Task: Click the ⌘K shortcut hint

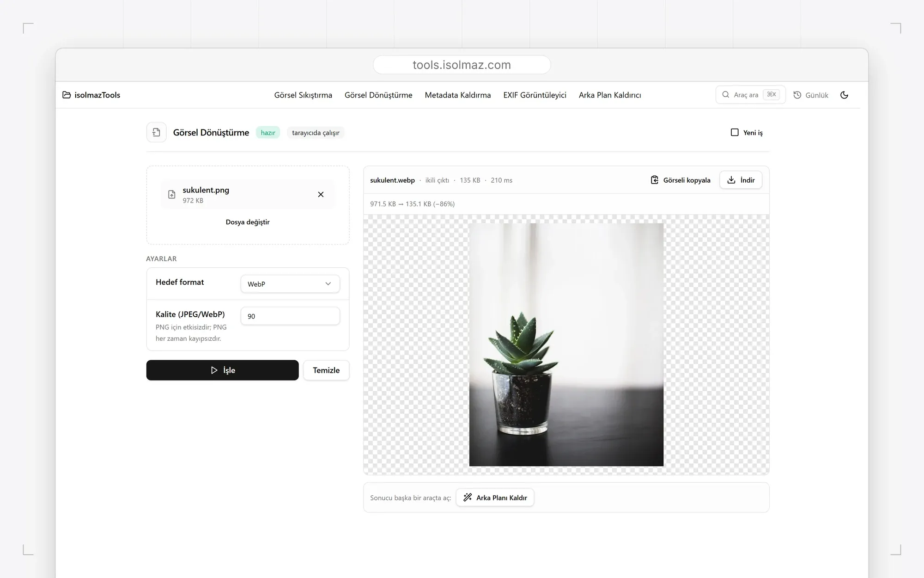Action: [x=772, y=94]
